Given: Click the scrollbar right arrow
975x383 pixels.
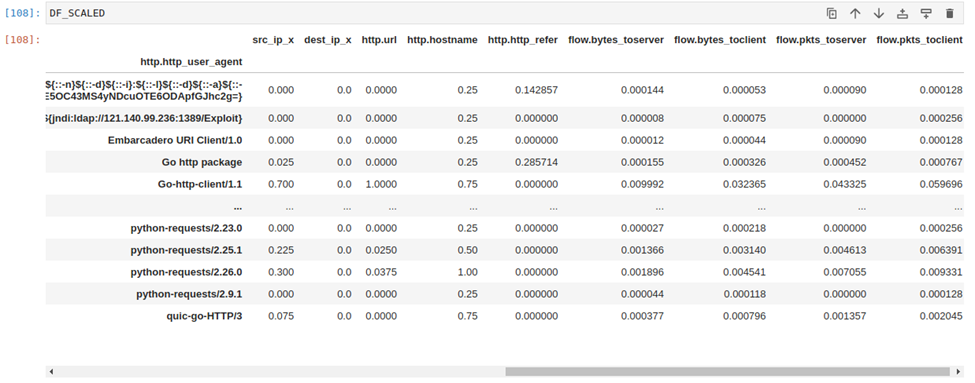Looking at the screenshot, I should point(958,371).
